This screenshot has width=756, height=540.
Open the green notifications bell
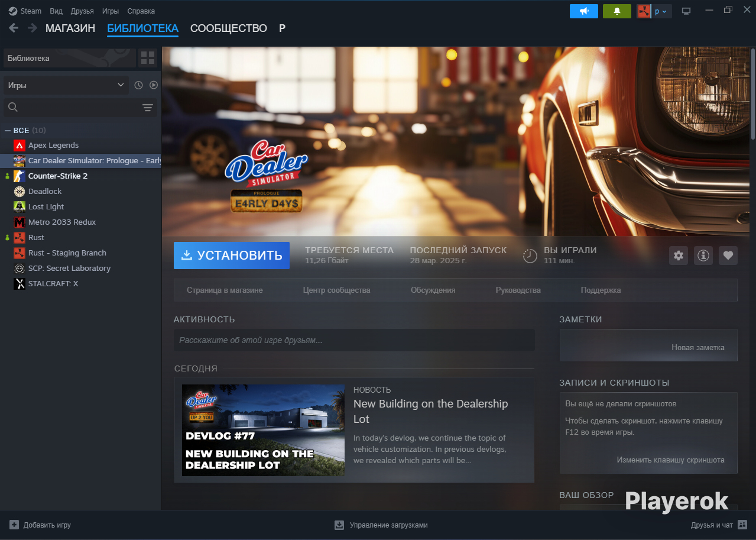617,11
